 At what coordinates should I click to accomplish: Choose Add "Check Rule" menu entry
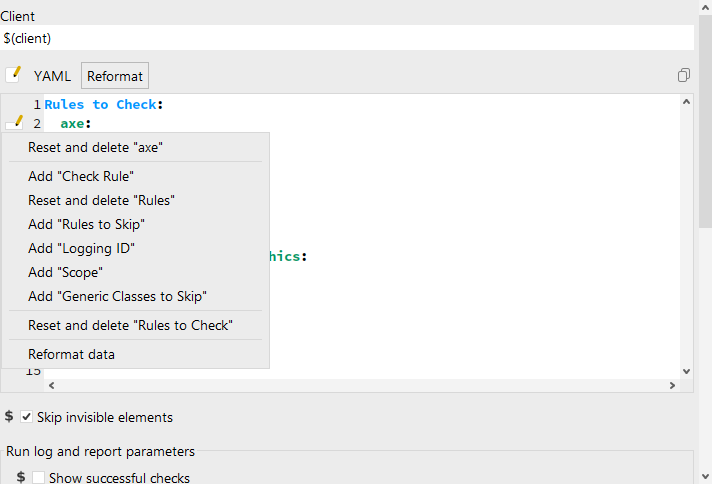coord(81,176)
